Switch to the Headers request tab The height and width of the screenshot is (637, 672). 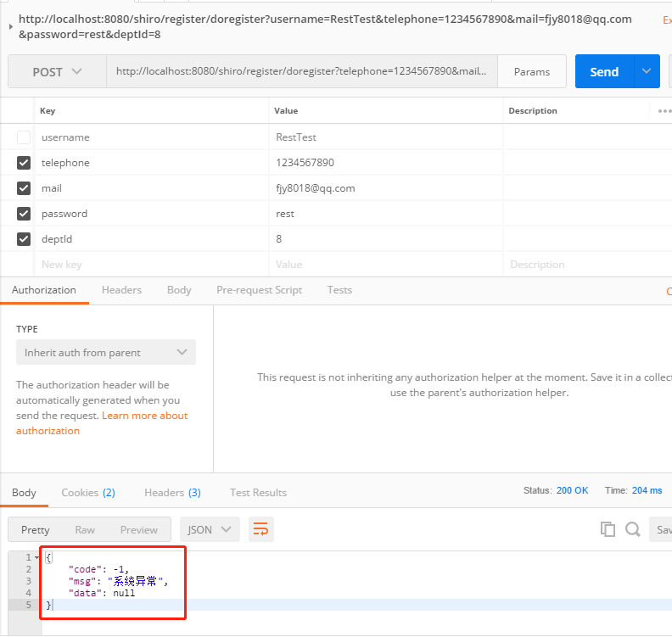click(x=121, y=290)
